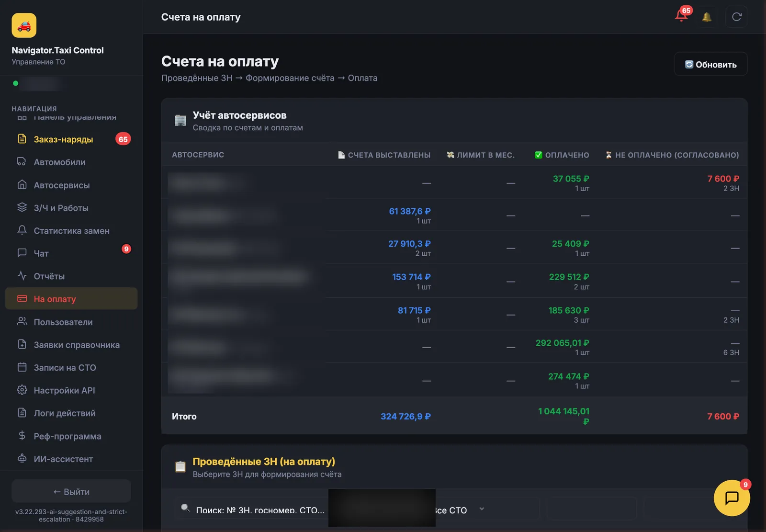The height and width of the screenshot is (532, 766).
Task: Open Заявки справочника page
Action: [71, 345]
